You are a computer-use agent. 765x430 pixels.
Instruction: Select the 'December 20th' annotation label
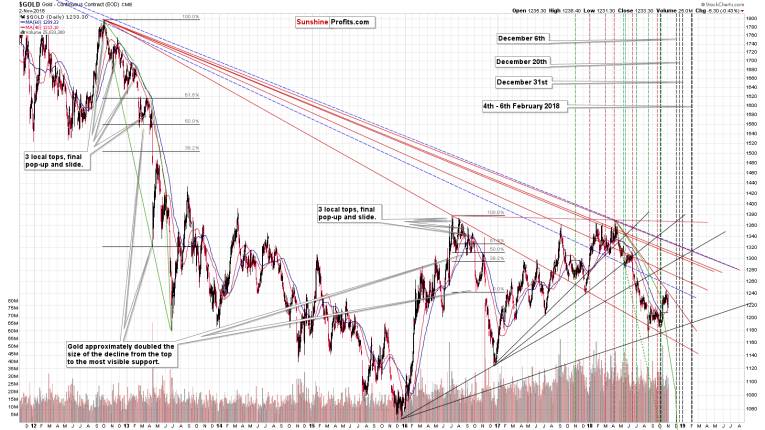point(522,62)
